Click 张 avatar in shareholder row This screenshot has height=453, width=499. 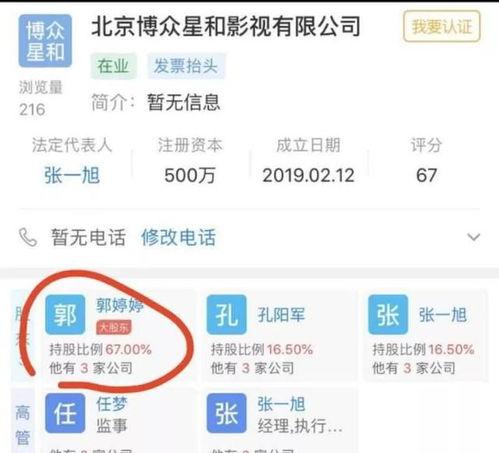click(x=388, y=314)
